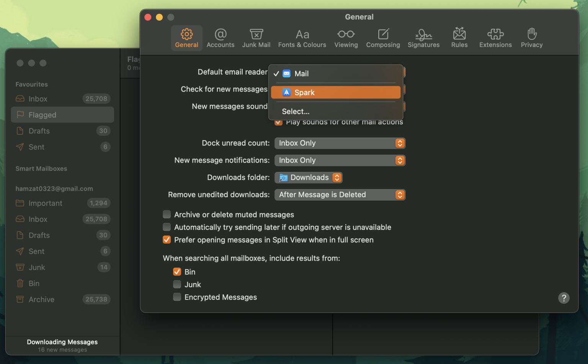Open the Dock unread count dropdown

click(340, 143)
